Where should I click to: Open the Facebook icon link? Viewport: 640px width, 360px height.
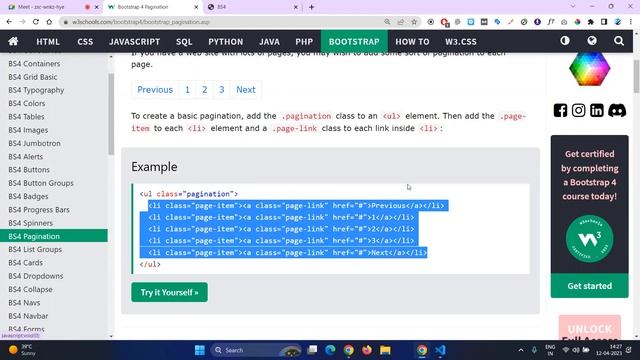click(x=560, y=111)
